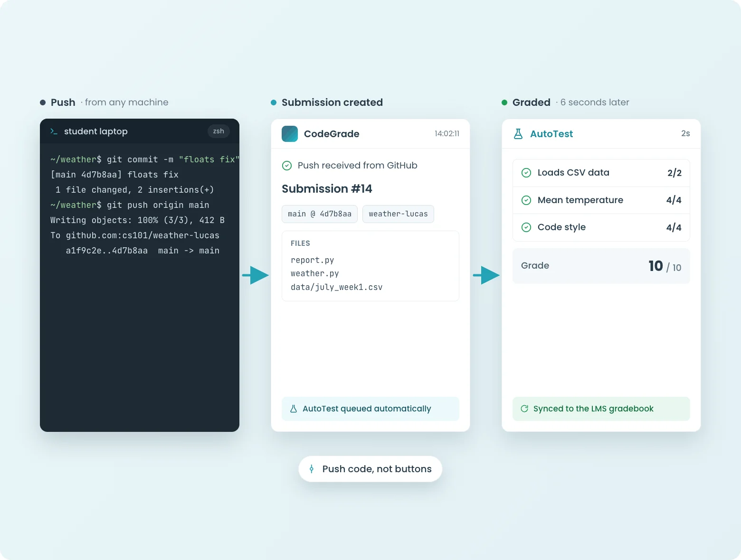Click the Synced to the LMS gradebook banner
Image resolution: width=741 pixels, height=560 pixels.
[601, 409]
